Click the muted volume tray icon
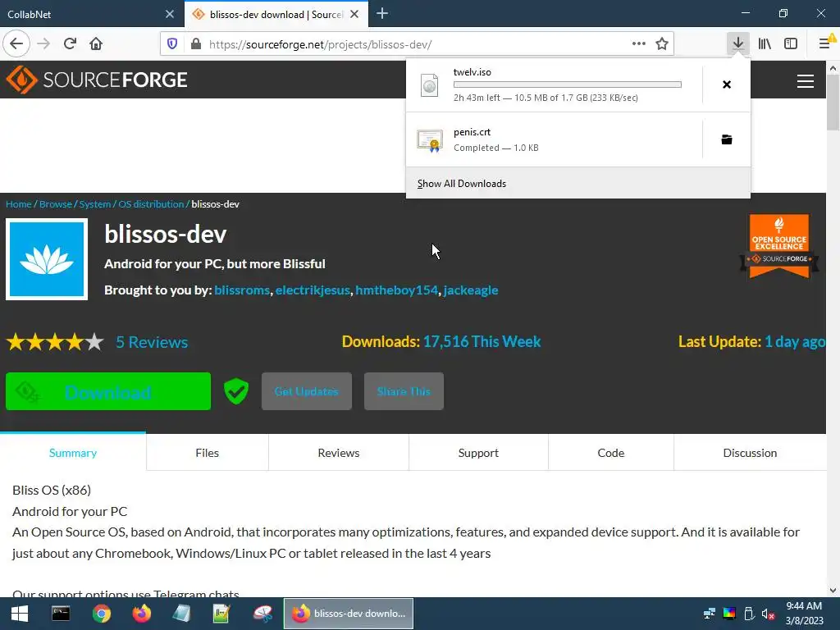Image resolution: width=840 pixels, height=630 pixels. click(768, 614)
